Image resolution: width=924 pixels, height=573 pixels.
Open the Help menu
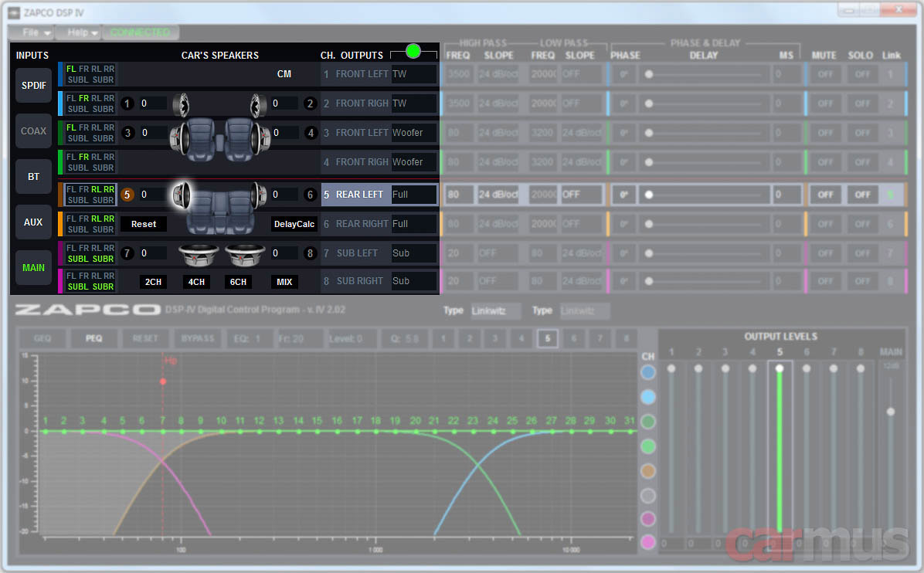pyautogui.click(x=78, y=32)
